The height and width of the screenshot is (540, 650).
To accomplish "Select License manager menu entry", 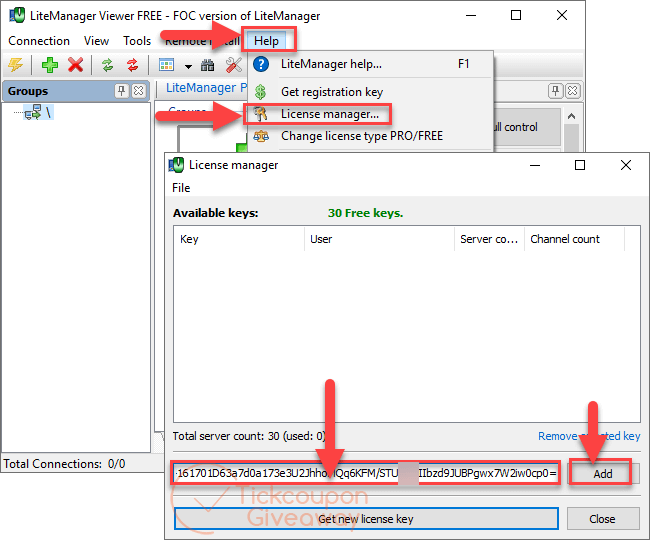I will coord(371,114).
